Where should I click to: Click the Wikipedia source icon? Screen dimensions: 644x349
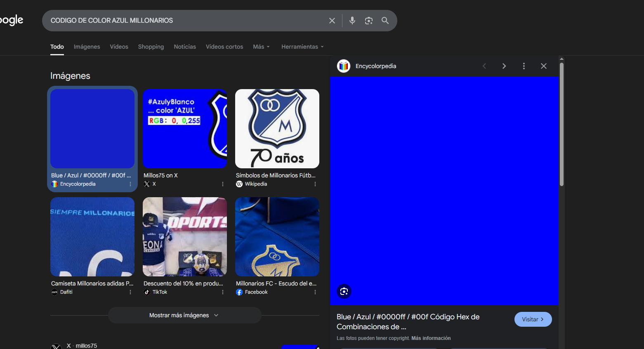(239, 184)
